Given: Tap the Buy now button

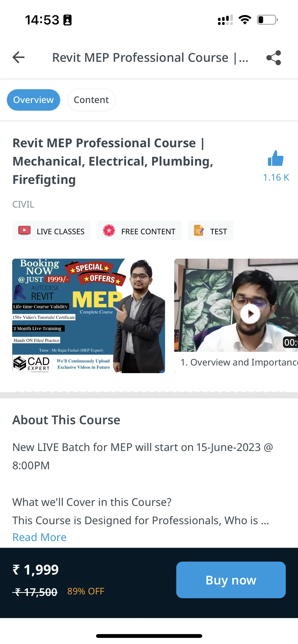Looking at the screenshot, I should (231, 580).
